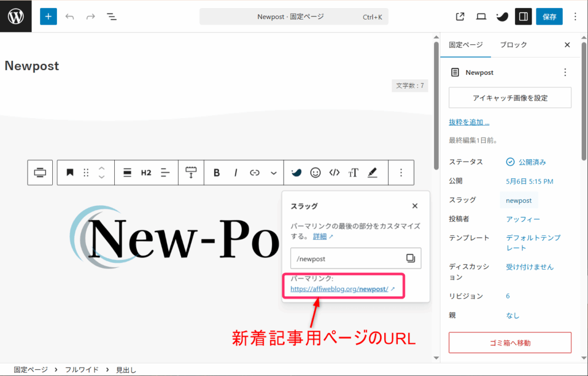Toggle the settings sidebar panel icon

click(523, 17)
